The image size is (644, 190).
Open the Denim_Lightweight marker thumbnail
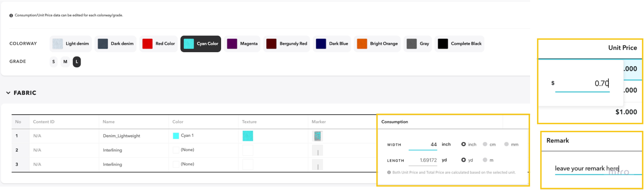pos(317,136)
